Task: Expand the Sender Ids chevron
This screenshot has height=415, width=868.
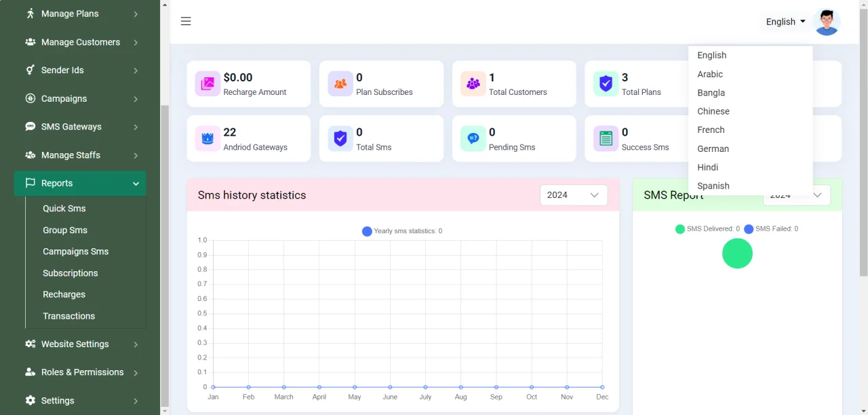Action: 136,71
